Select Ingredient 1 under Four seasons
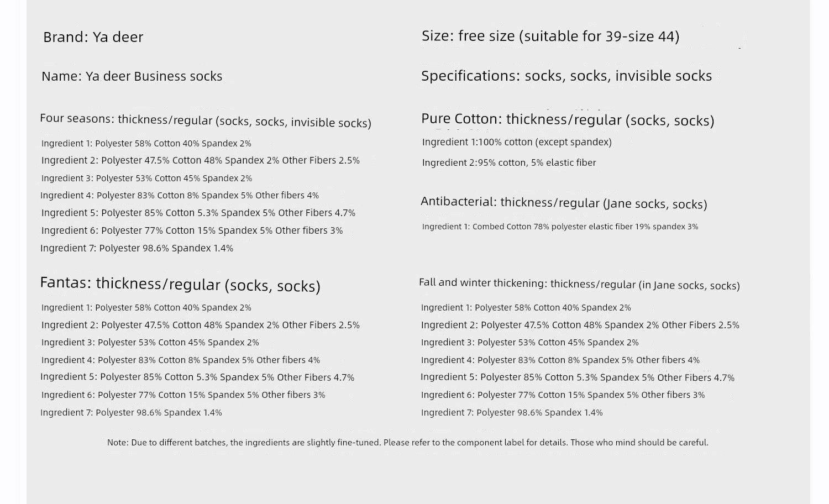The width and height of the screenshot is (829, 504). point(146,144)
